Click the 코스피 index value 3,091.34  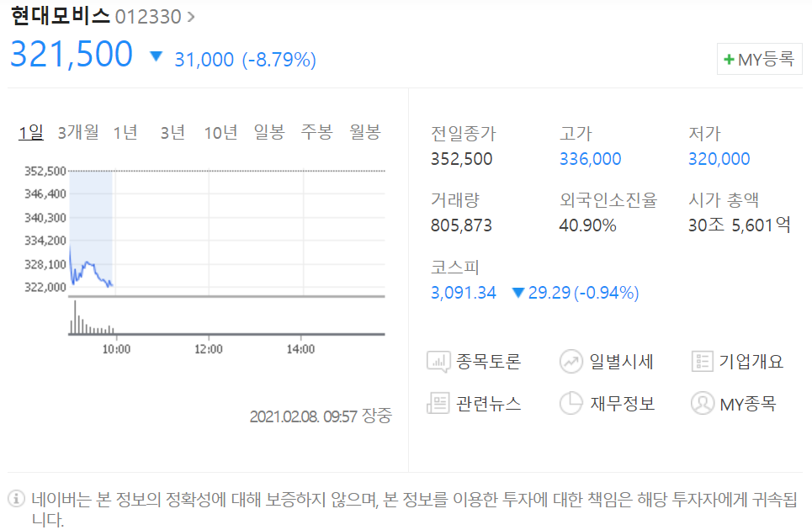pos(464,293)
